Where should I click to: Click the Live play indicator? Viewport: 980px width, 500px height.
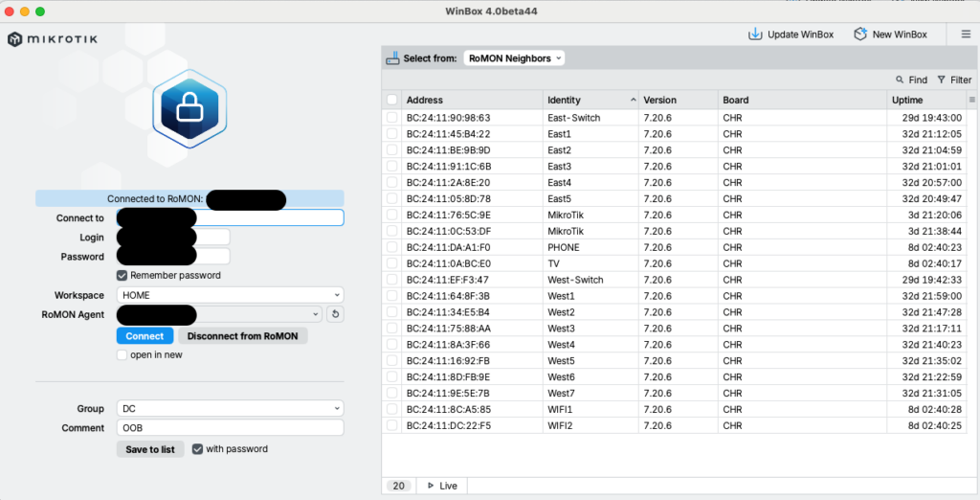[431, 486]
